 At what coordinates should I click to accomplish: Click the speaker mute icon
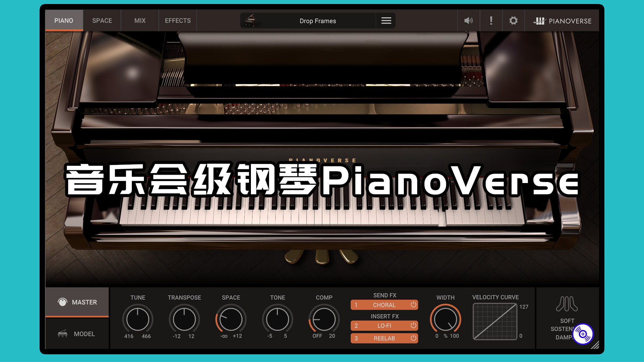[x=468, y=21]
